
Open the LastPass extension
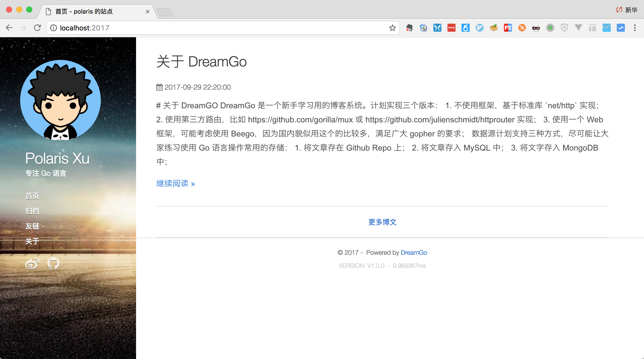click(452, 28)
